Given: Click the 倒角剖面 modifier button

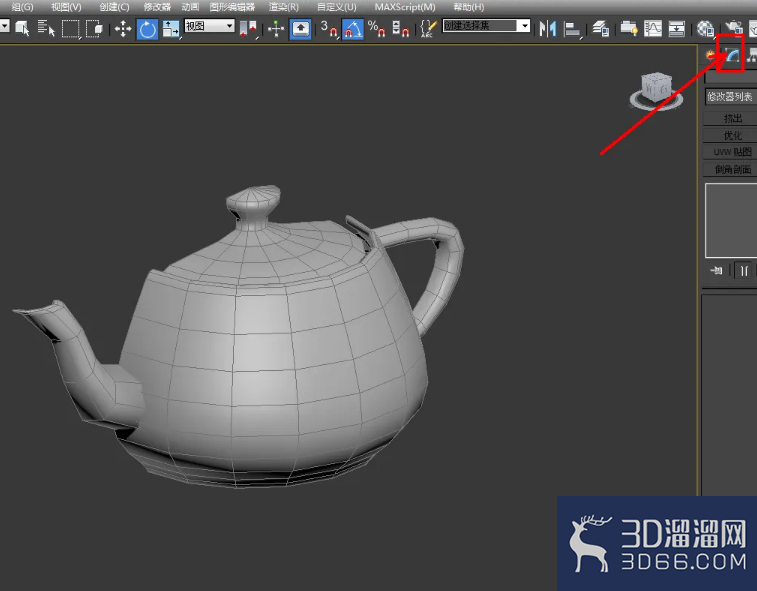Looking at the screenshot, I should (730, 169).
